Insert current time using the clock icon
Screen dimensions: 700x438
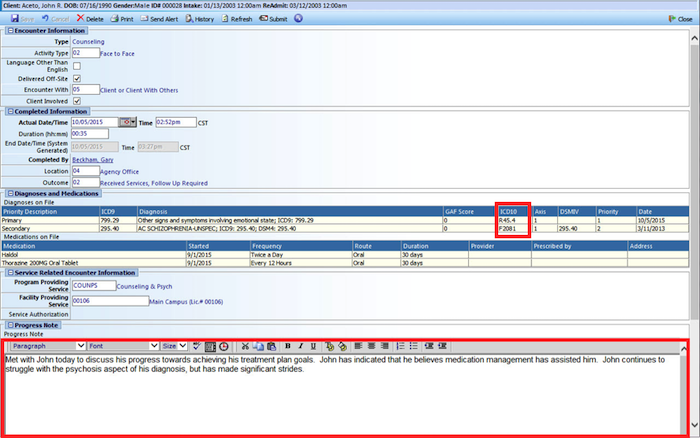pos(224,346)
